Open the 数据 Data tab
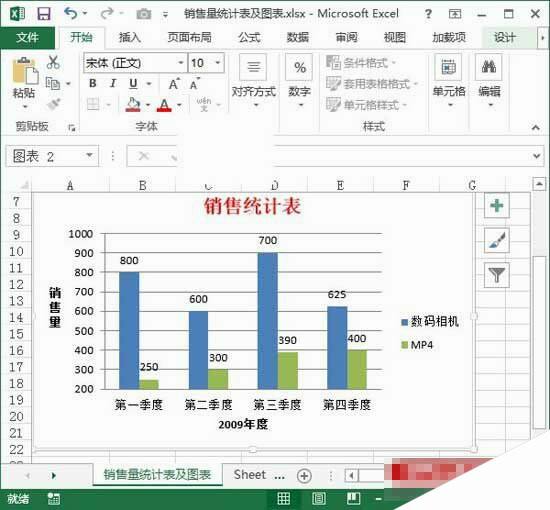 [298, 37]
